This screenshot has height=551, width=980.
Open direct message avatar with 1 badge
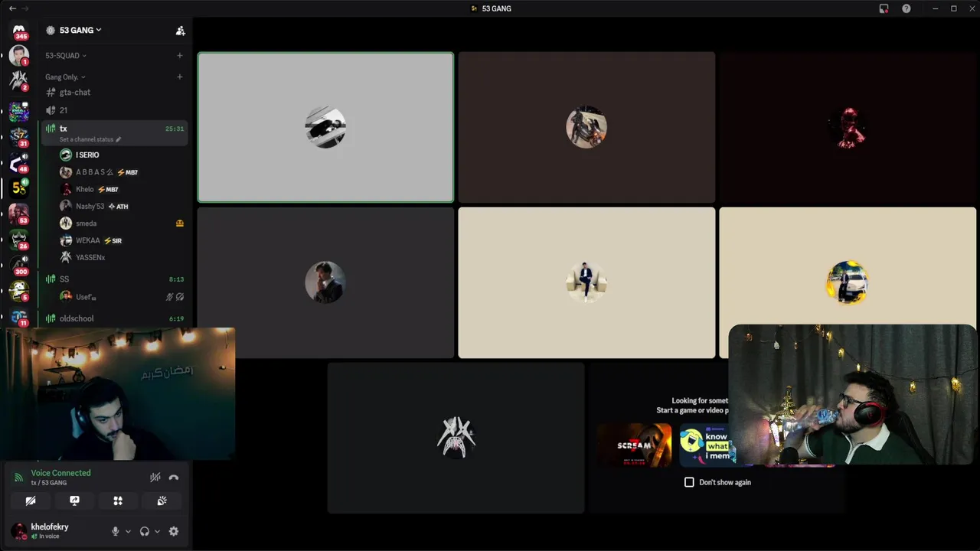(19, 55)
